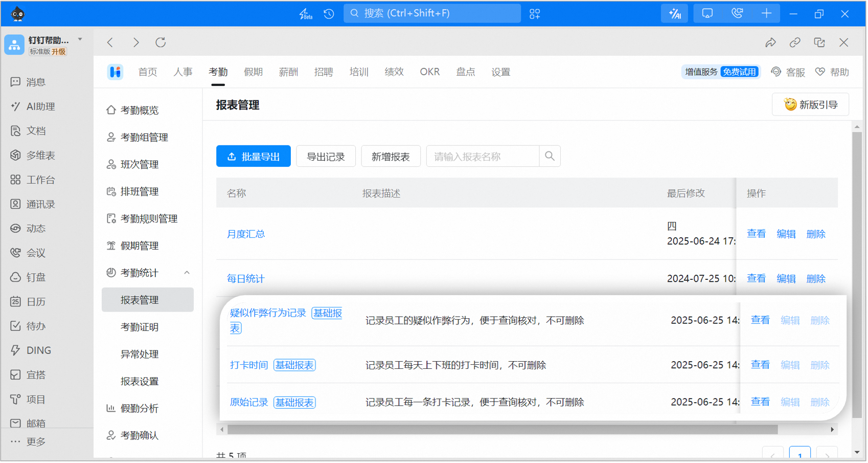Focus the 请输入报表名称 search field
This screenshot has width=868, height=463.
coord(483,157)
